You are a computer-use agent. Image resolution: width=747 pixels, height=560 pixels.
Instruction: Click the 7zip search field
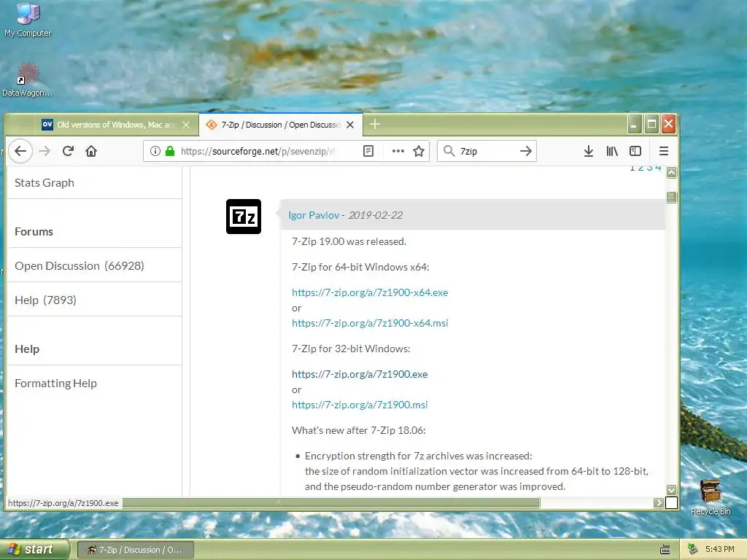click(487, 151)
